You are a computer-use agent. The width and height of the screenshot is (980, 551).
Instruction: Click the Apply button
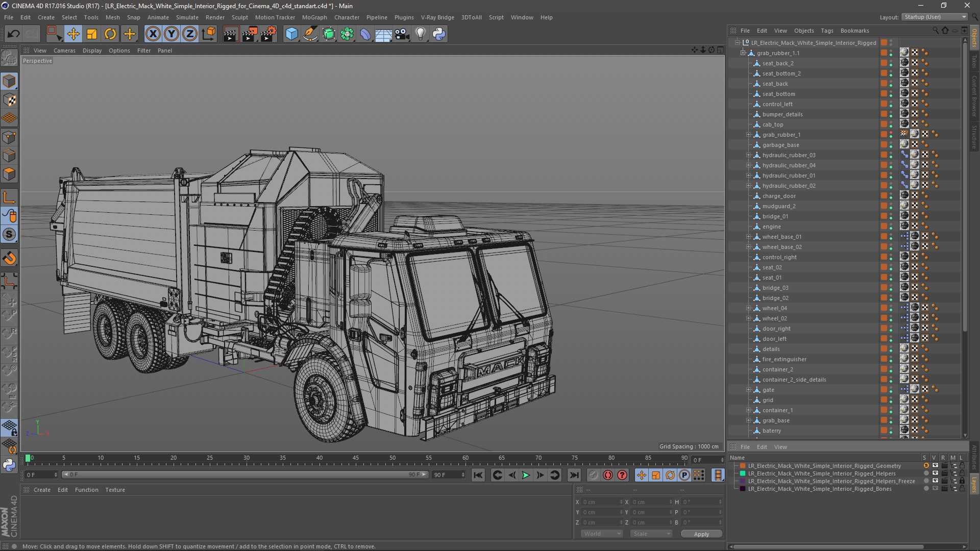pos(701,534)
